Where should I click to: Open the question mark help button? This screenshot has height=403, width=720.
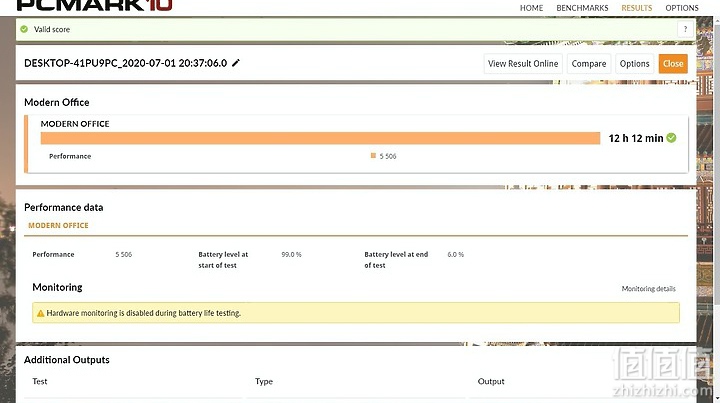point(685,29)
